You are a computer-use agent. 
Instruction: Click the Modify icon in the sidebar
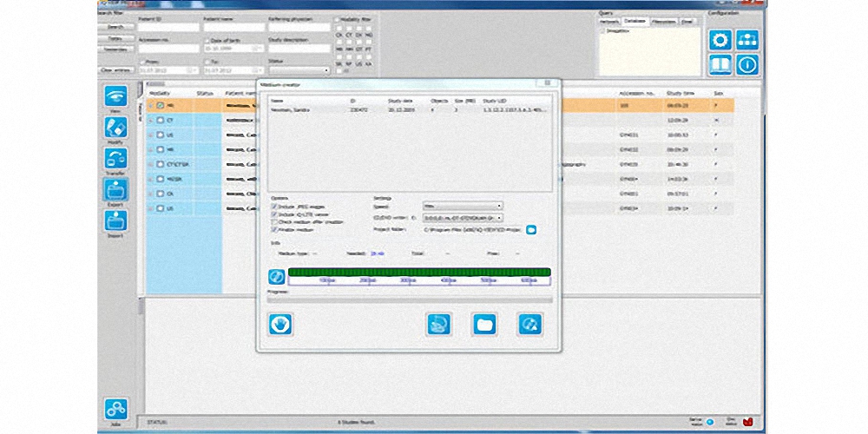[115, 128]
